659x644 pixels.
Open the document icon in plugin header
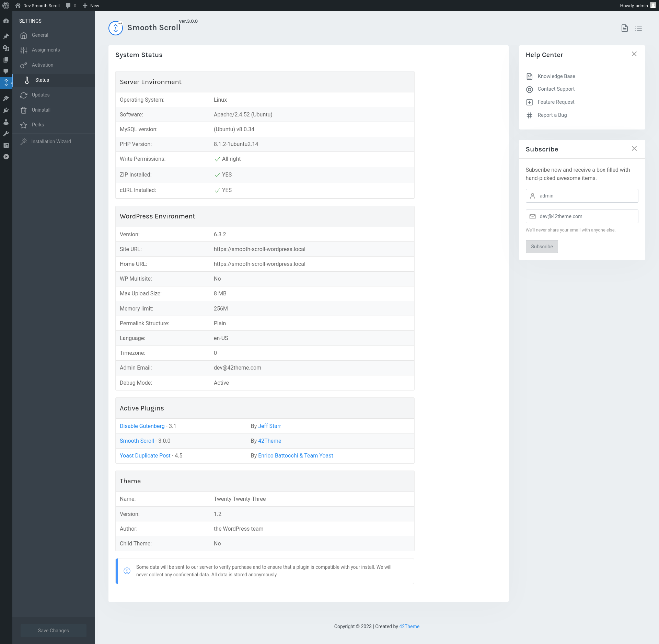[624, 28]
